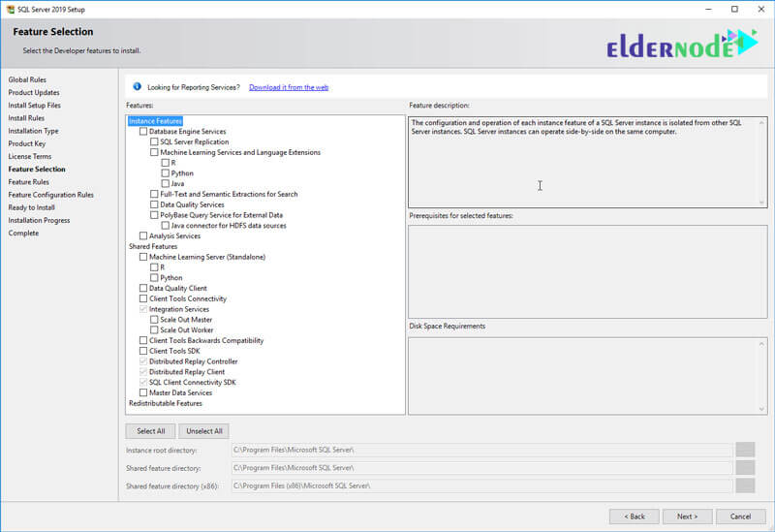775x532 pixels.
Task: Select Feature Configuration Rules step
Action: (x=51, y=195)
